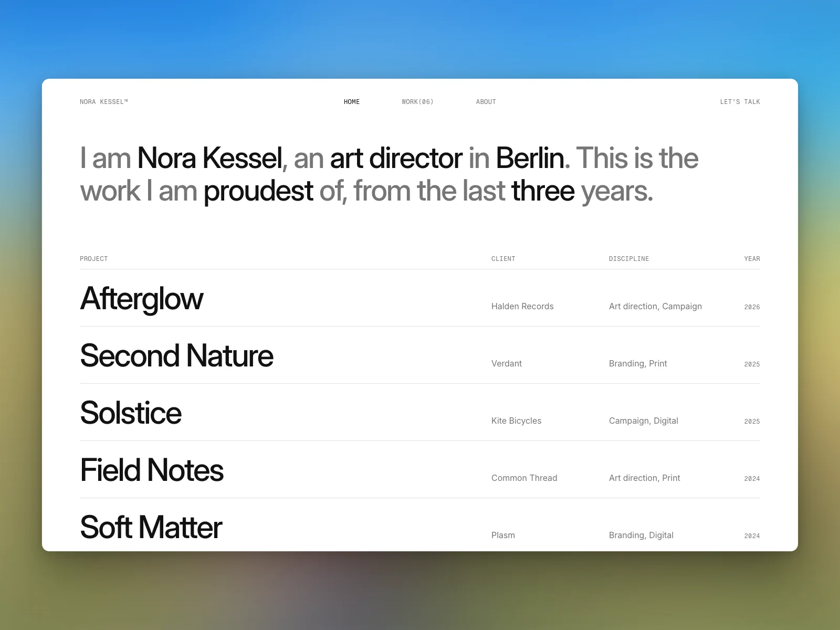Open the ABOUT page link

point(486,102)
